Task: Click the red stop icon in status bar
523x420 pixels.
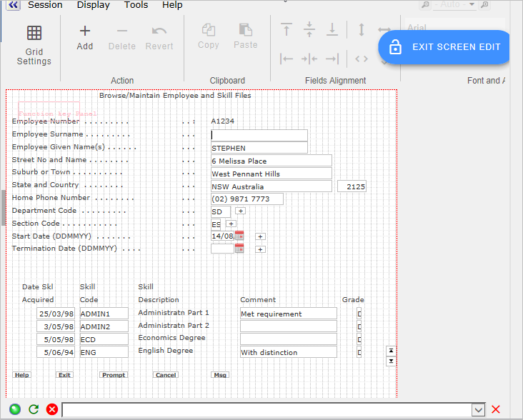Action: (52, 409)
